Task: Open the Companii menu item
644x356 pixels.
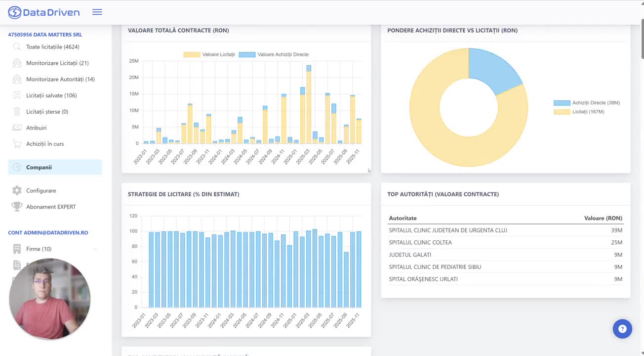Action: [x=39, y=167]
